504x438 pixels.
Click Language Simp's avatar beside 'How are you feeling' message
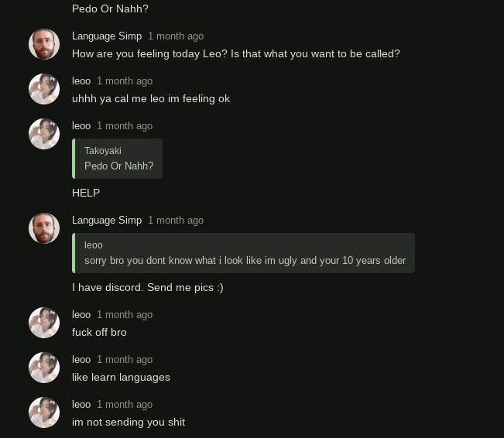tap(44, 44)
